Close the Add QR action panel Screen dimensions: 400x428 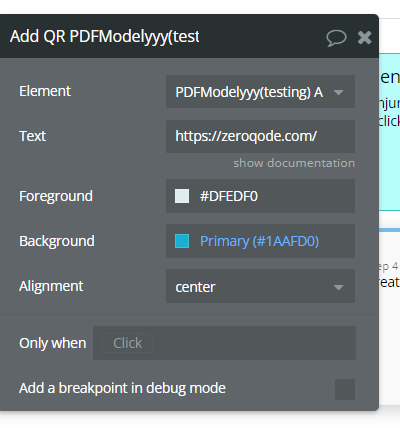(x=364, y=37)
